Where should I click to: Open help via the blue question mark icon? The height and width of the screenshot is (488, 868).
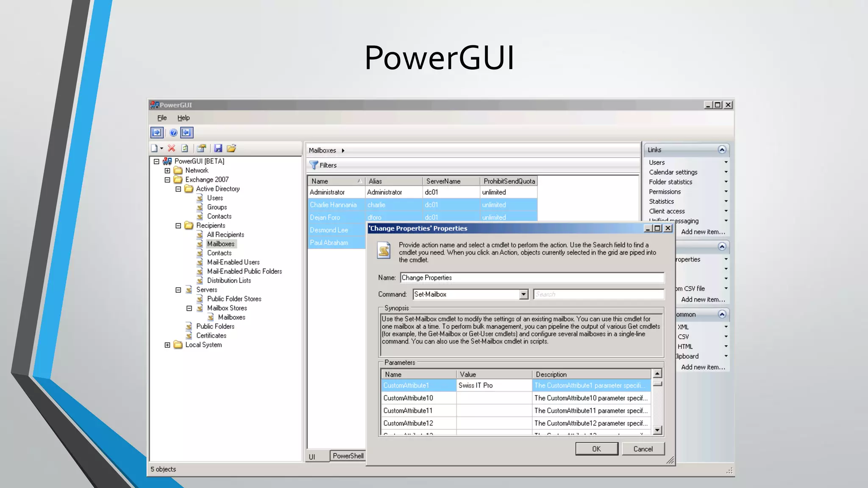click(x=173, y=133)
